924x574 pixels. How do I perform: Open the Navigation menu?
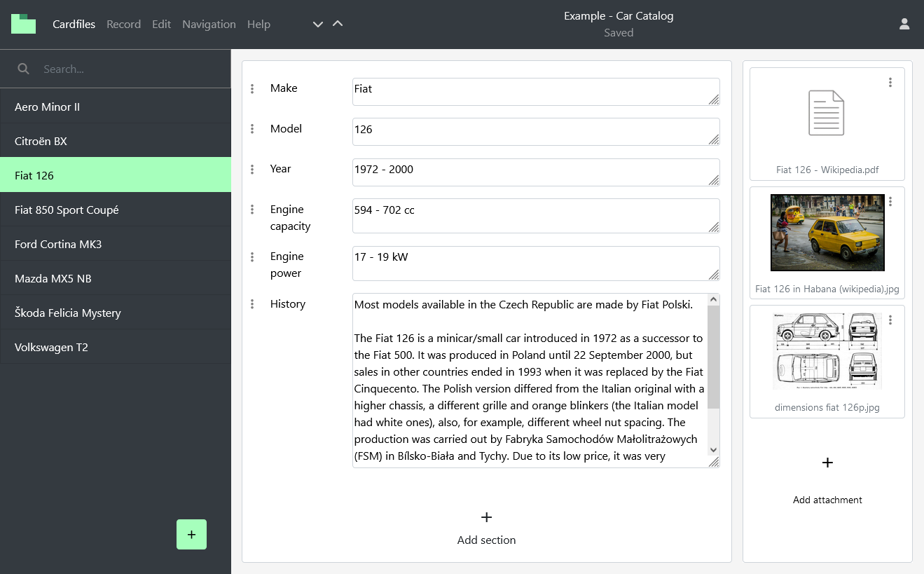click(x=209, y=25)
